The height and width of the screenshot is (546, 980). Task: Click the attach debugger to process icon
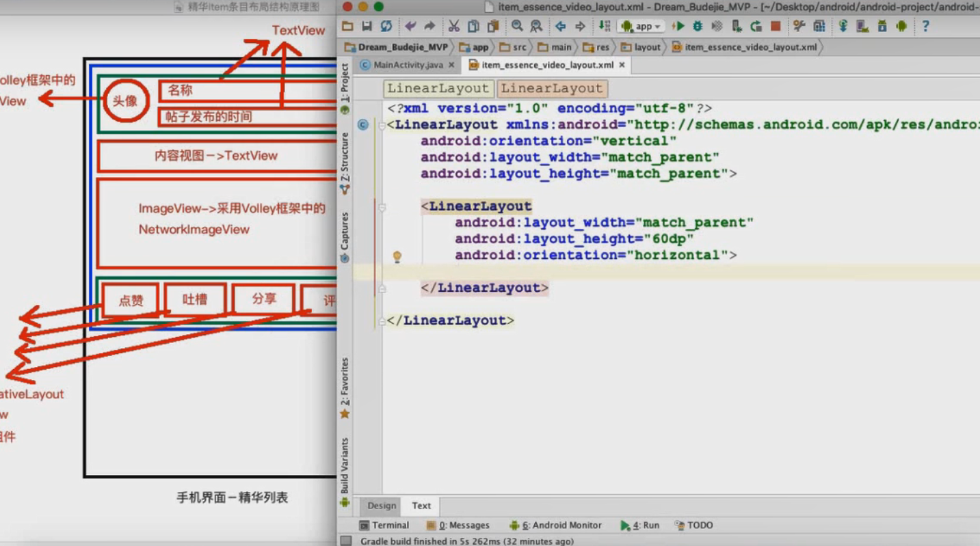point(737,26)
